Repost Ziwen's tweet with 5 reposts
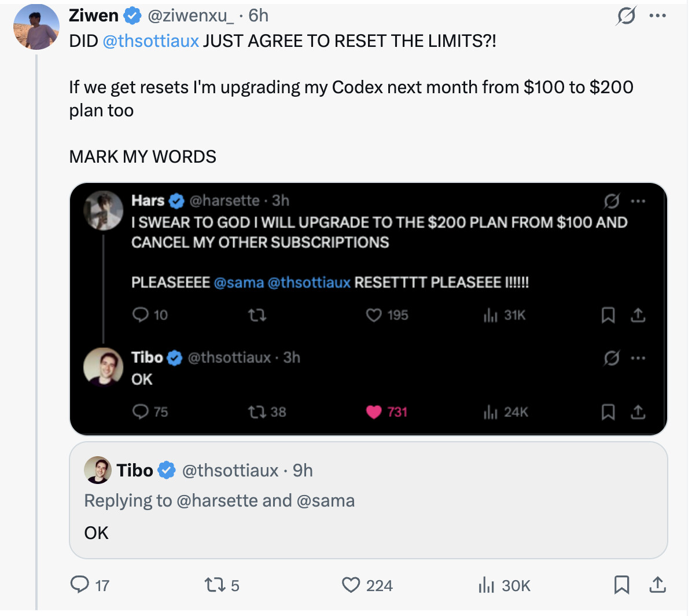The height and width of the screenshot is (616, 692). [x=215, y=585]
